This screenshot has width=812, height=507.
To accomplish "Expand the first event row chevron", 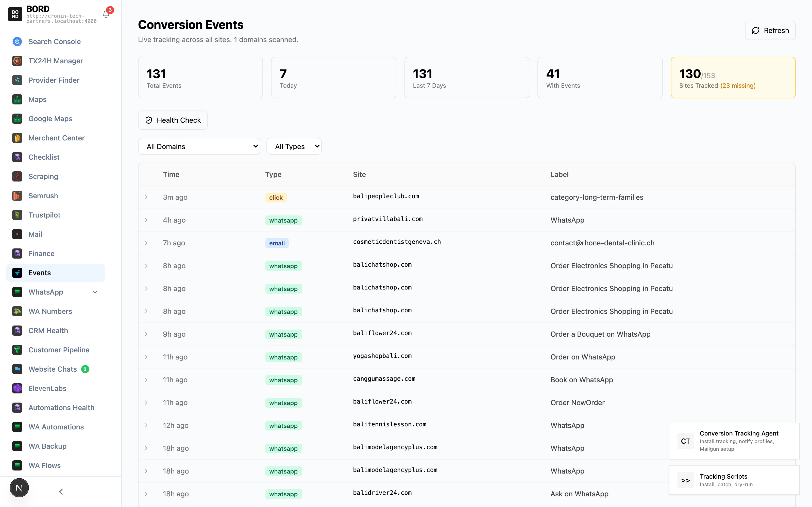I will point(146,197).
